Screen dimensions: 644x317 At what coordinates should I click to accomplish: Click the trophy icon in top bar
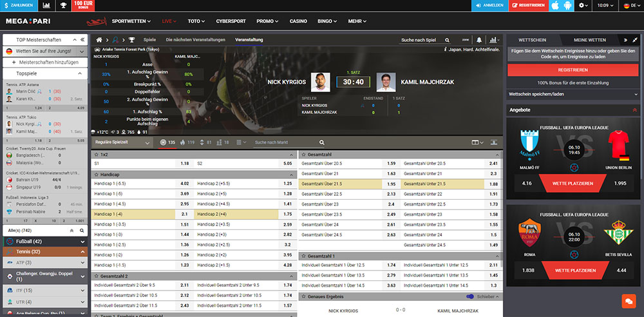63,5
